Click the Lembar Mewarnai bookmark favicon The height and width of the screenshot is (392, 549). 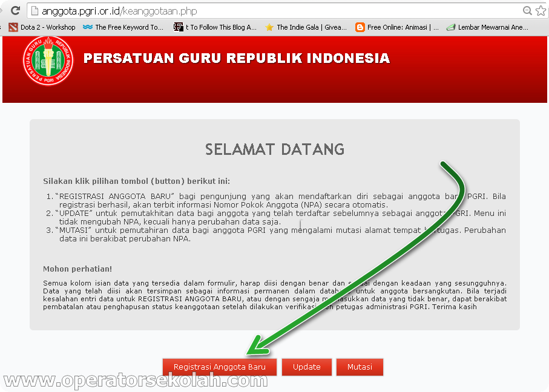pos(451,27)
